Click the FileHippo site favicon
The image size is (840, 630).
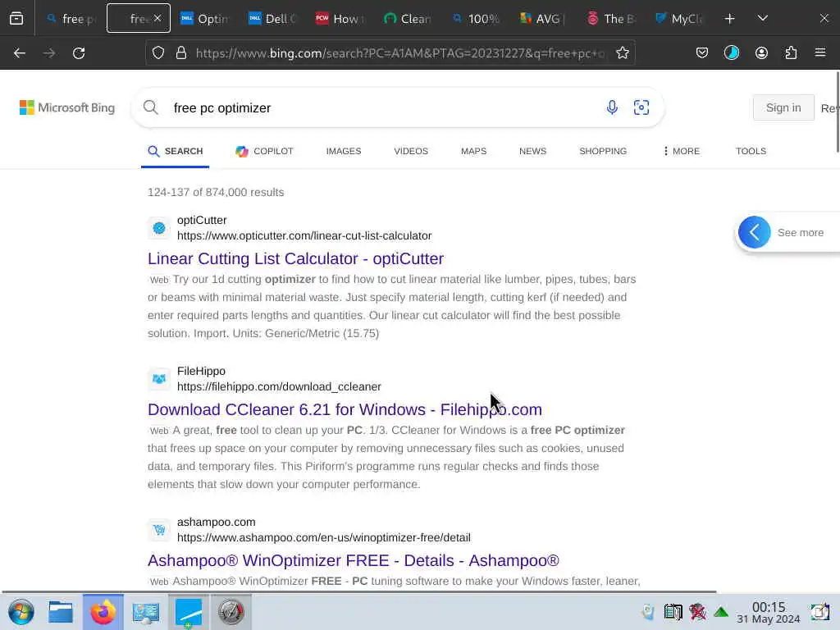coord(159,379)
